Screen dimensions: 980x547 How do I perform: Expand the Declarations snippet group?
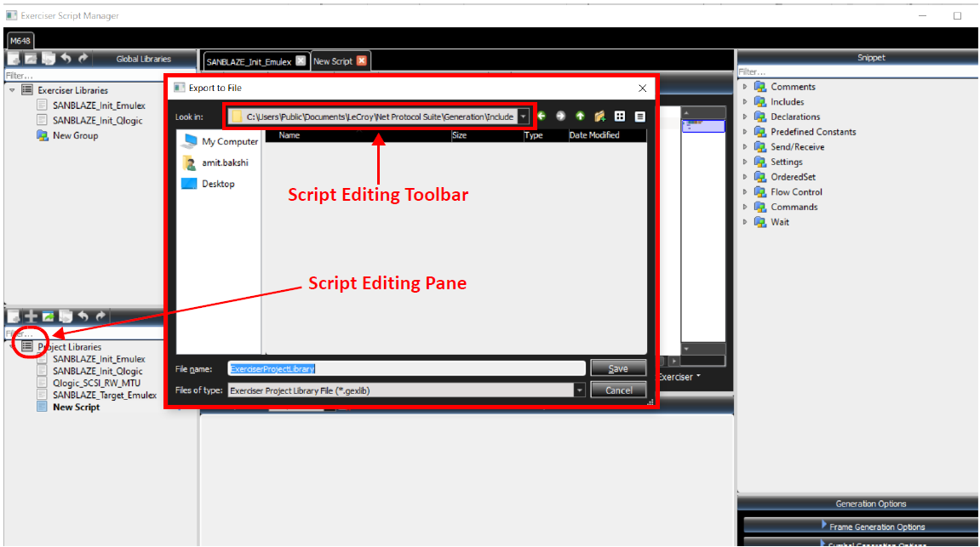[745, 117]
